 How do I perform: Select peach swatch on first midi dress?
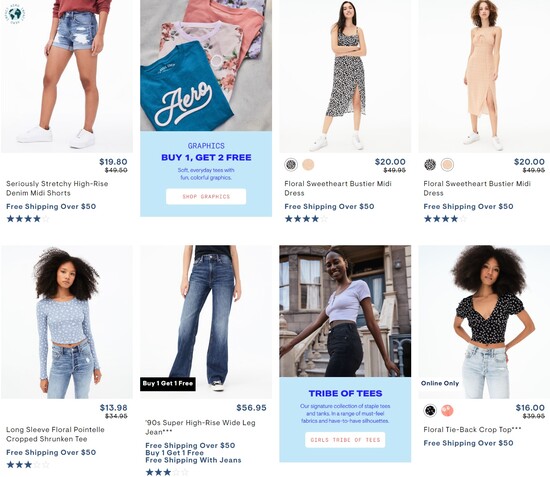(308, 164)
